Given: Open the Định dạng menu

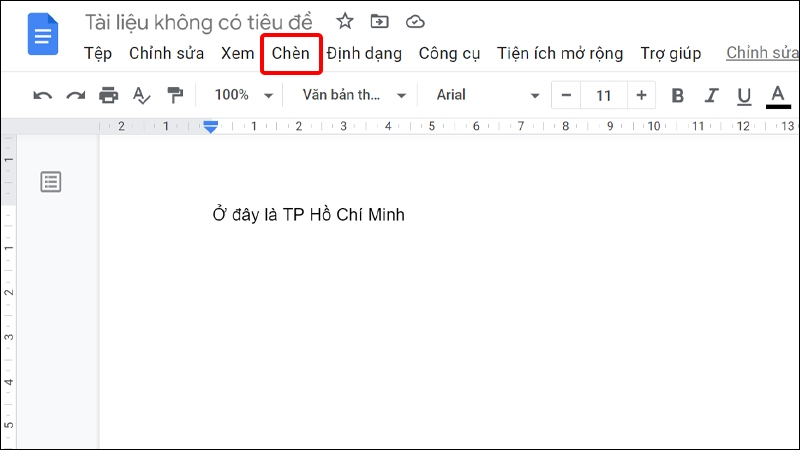Looking at the screenshot, I should coord(364,54).
